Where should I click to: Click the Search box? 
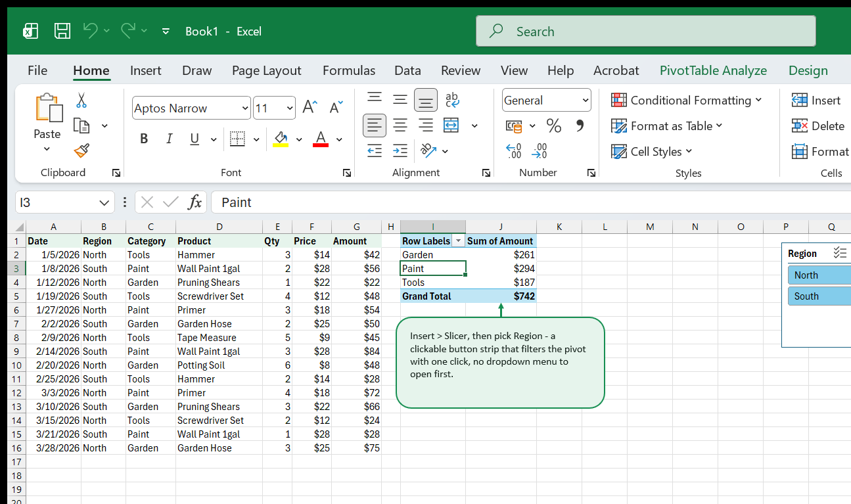[x=645, y=31]
